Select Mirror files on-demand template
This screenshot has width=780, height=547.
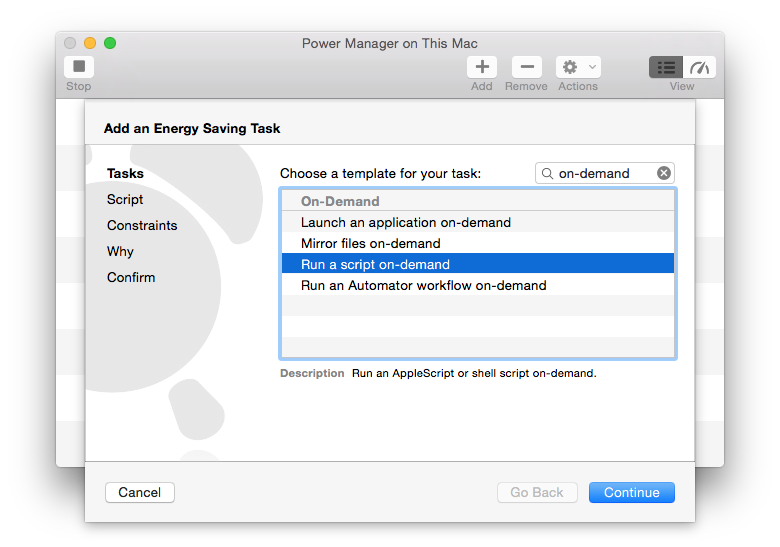click(x=478, y=243)
